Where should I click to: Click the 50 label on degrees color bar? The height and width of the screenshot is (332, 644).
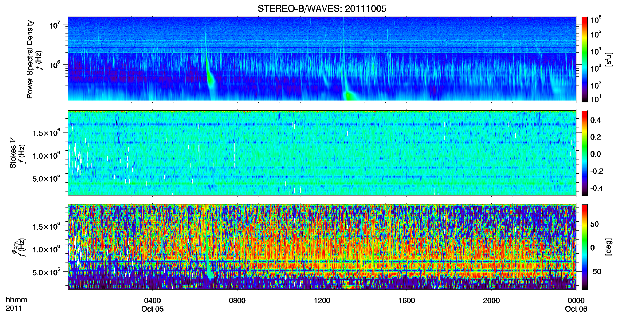coord(595,224)
